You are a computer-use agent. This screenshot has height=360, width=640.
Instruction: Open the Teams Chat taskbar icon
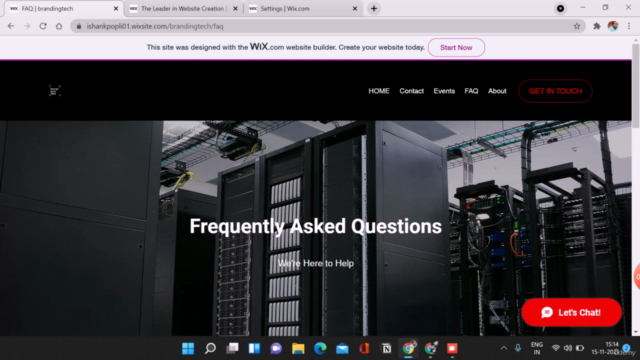click(276, 348)
